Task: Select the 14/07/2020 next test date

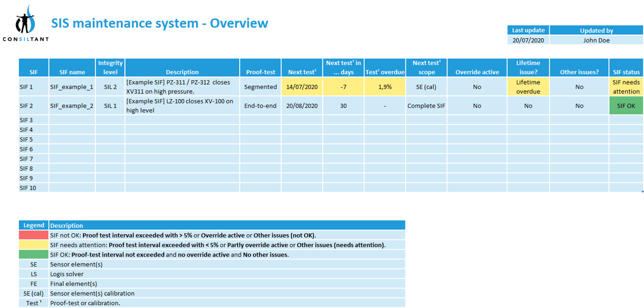Action: (x=302, y=87)
